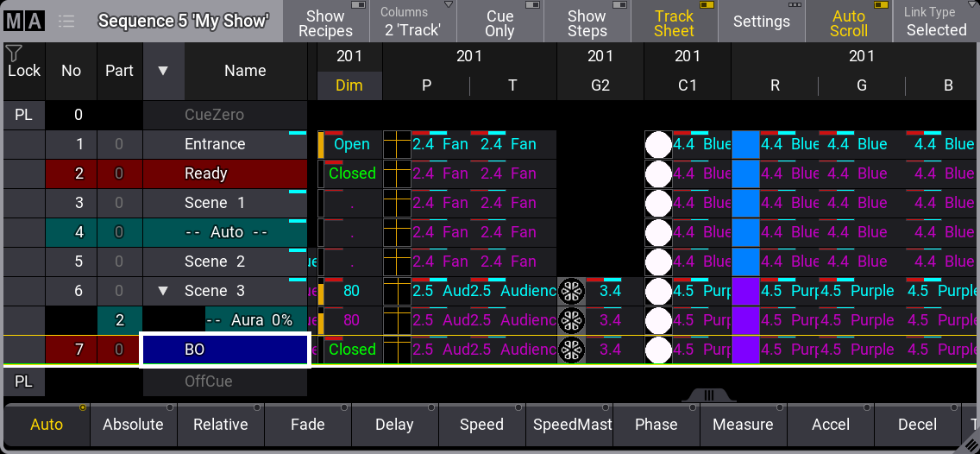Click the purple color swatch in BO row
Image resolution: width=980 pixels, height=454 pixels.
(745, 350)
